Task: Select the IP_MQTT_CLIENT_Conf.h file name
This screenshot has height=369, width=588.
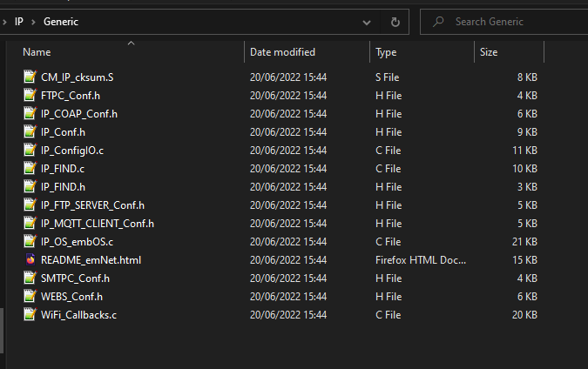Action: tap(97, 224)
